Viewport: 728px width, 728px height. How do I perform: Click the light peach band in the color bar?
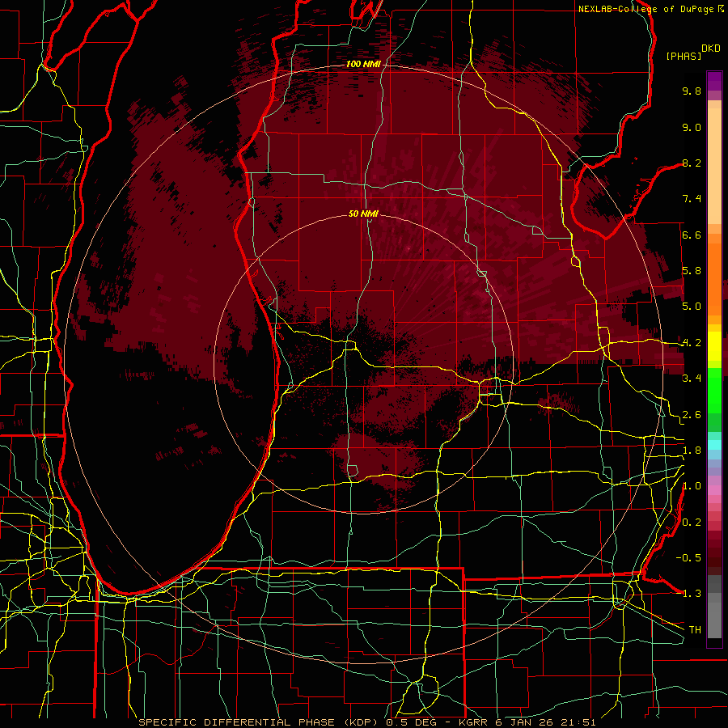(714, 167)
